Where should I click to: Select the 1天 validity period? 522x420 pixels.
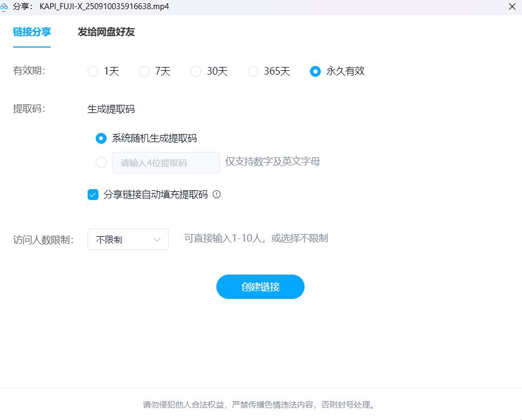click(x=93, y=71)
